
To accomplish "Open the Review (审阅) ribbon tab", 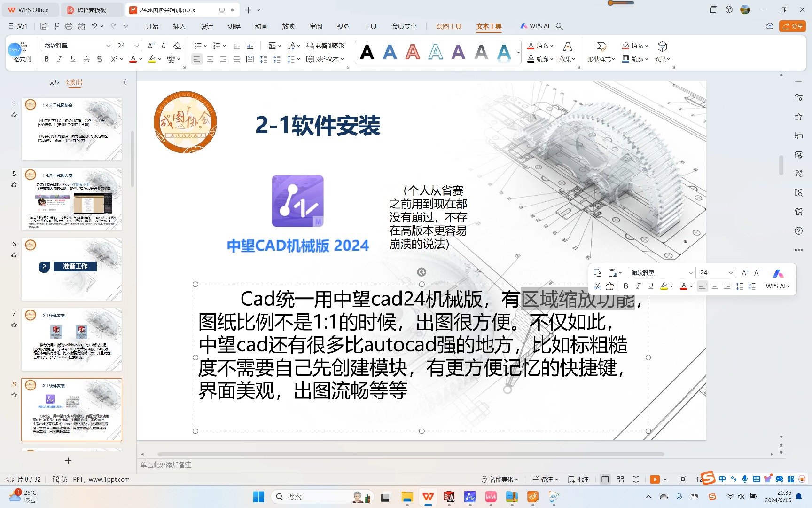I will tap(316, 26).
